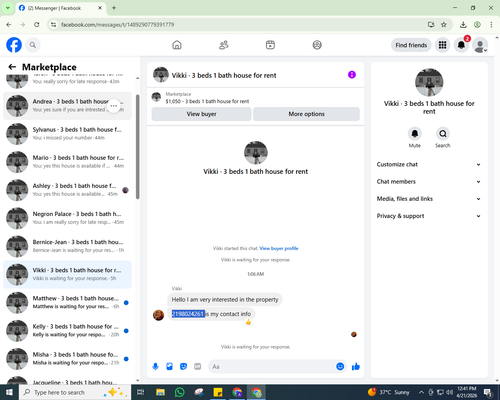Viewport: 500px width, 400px height.
Task: Open the Misha conversation
Action: pos(67,359)
